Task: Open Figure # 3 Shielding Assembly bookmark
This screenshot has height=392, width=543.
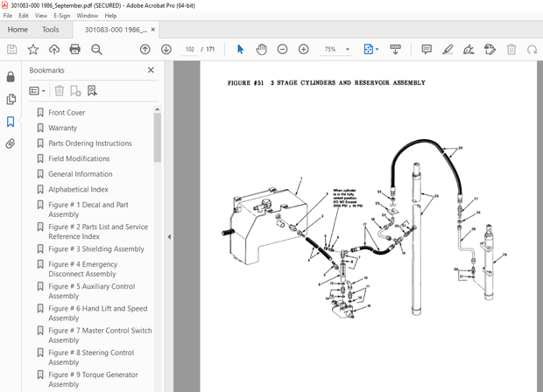Action: (96, 248)
